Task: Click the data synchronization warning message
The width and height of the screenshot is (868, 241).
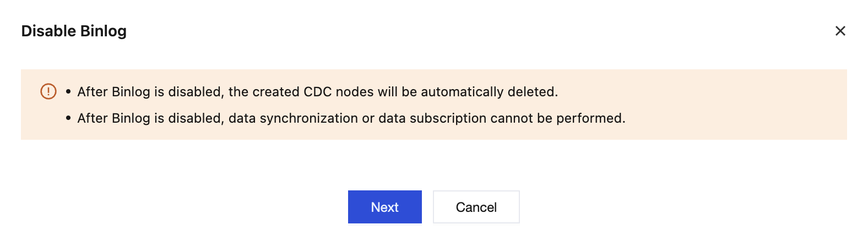Action: click(x=351, y=118)
